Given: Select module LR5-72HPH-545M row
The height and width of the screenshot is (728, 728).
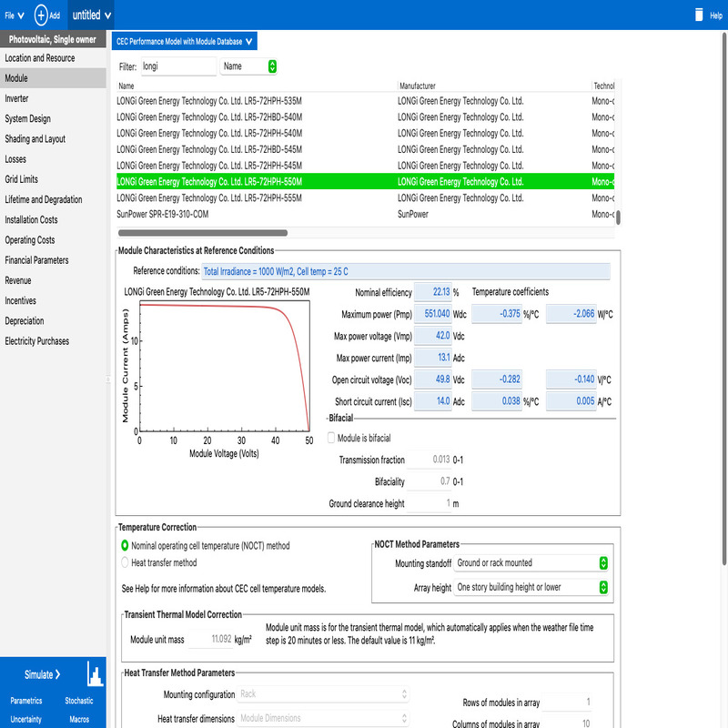Looking at the screenshot, I should 366,166.
